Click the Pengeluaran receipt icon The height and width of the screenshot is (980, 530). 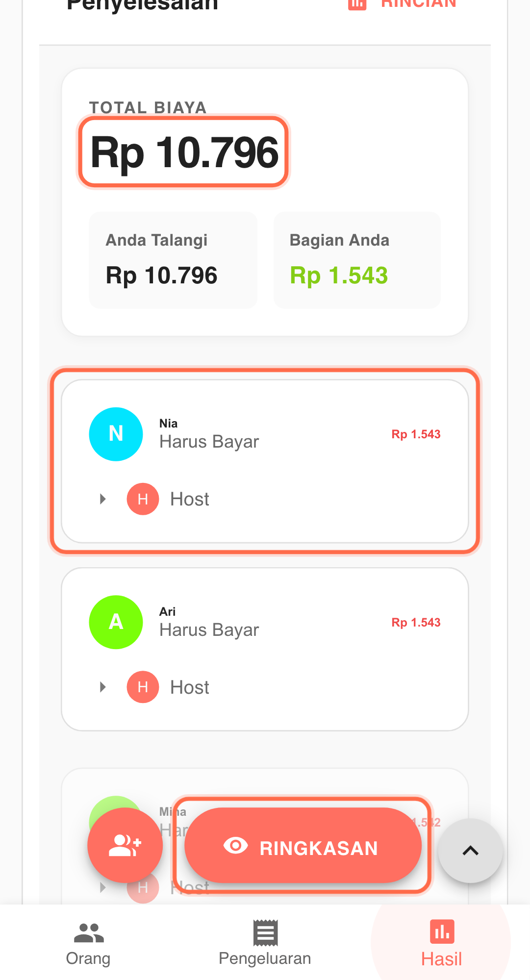click(x=265, y=933)
